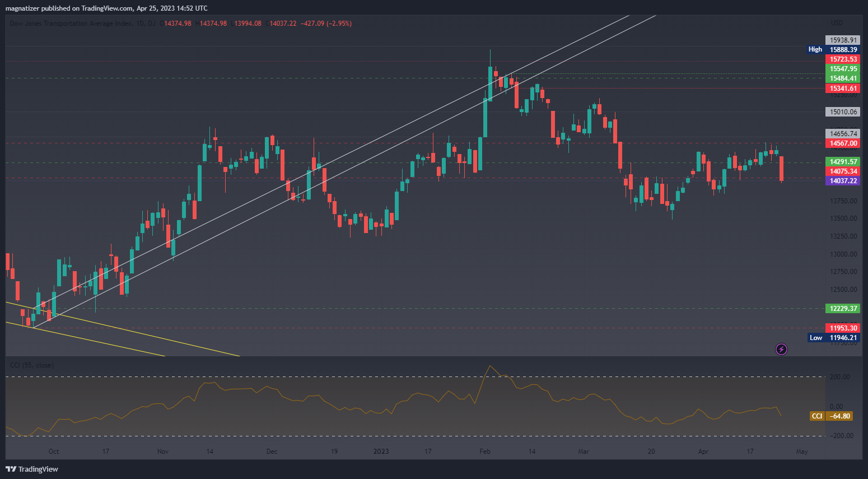Click the header text published by magnatizer
868x479 pixels.
106,8
